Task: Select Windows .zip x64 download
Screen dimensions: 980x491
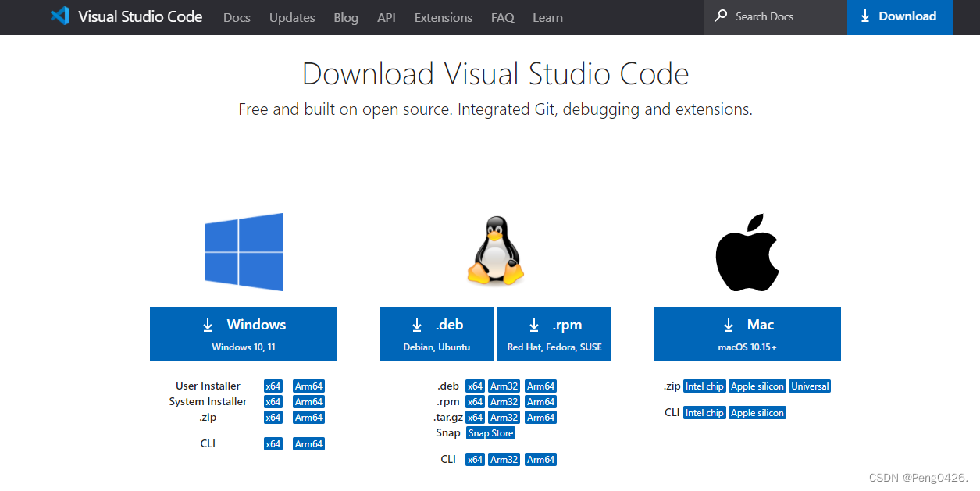Action: click(273, 418)
